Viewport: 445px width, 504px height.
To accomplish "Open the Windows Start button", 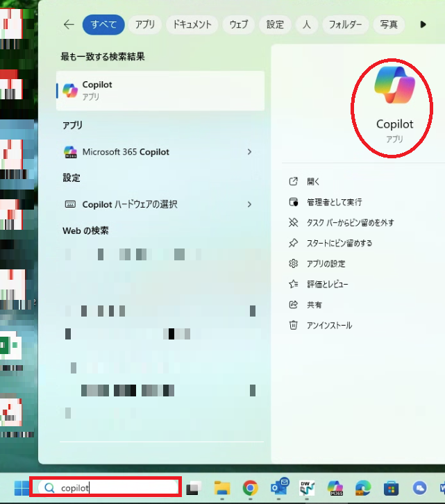I will (22, 488).
